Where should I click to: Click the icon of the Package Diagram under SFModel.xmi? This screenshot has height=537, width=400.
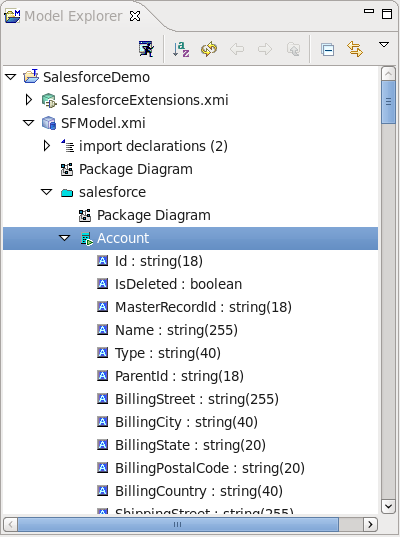67,169
